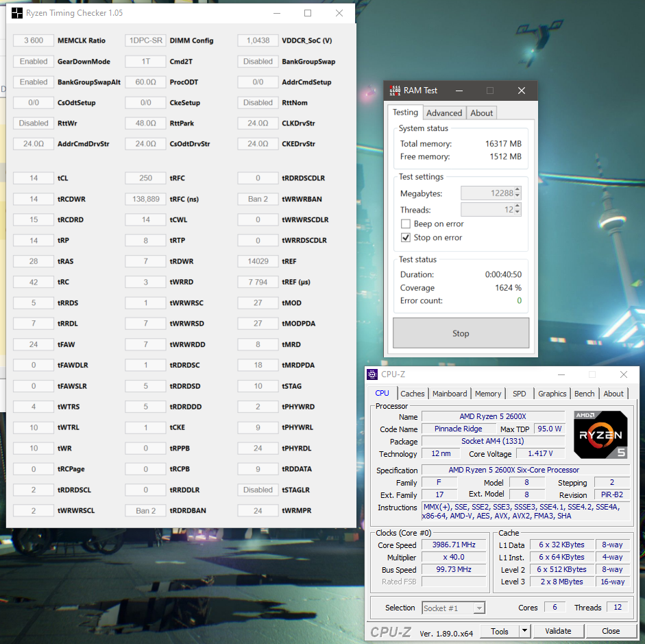Select the CPU tab in CPU-Z

click(x=382, y=393)
